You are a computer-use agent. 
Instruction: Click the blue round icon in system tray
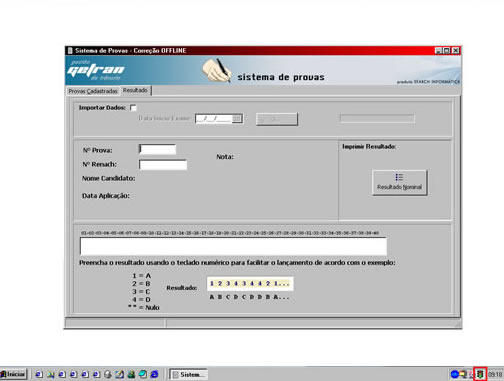pyautogui.click(x=454, y=374)
